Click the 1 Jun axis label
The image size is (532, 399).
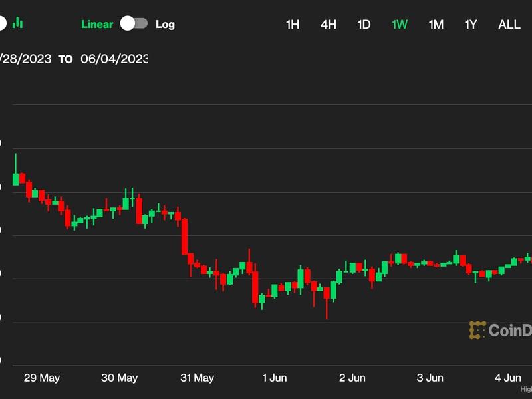tap(275, 378)
